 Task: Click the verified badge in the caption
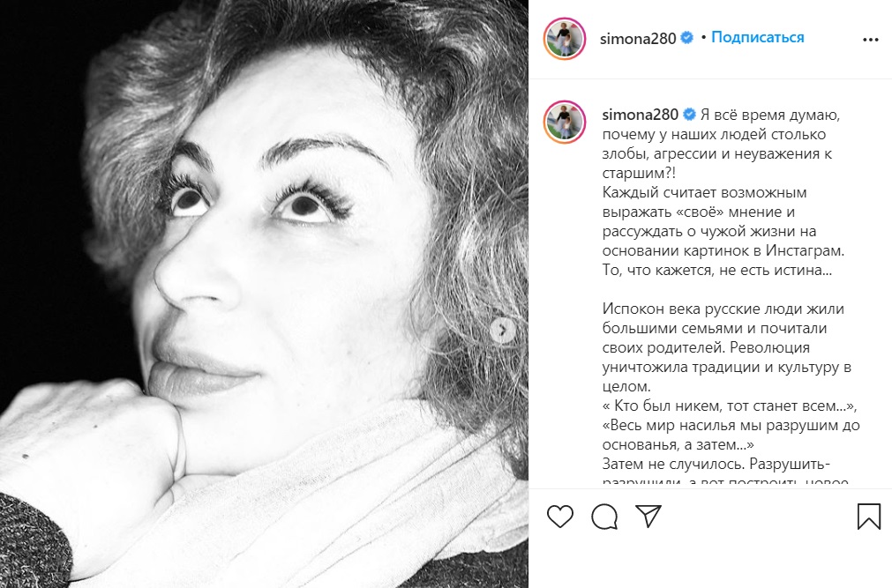[x=689, y=115]
